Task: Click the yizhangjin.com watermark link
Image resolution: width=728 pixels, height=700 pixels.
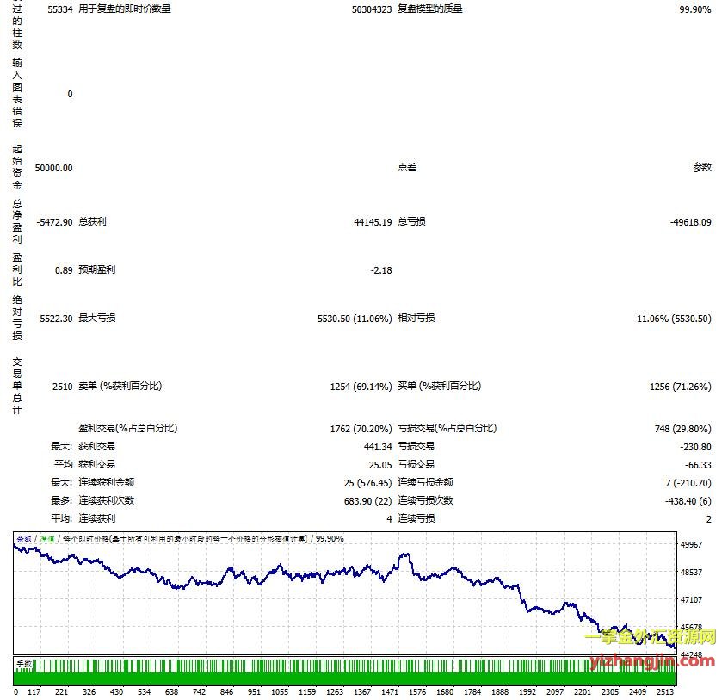Action: [x=654, y=660]
